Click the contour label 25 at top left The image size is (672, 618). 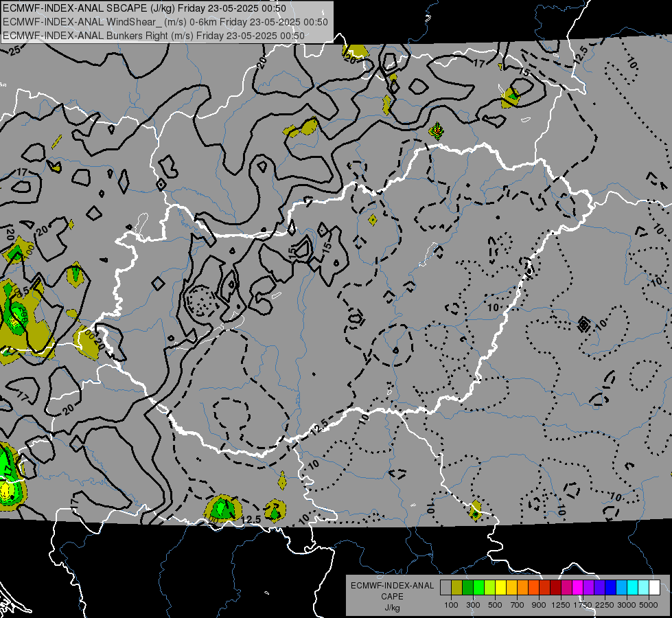point(14,50)
